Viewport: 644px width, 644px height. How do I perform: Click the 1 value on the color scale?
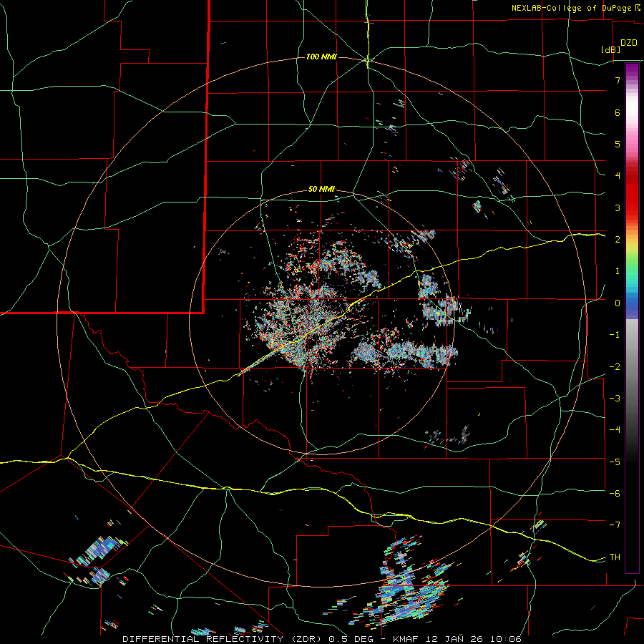pos(618,271)
